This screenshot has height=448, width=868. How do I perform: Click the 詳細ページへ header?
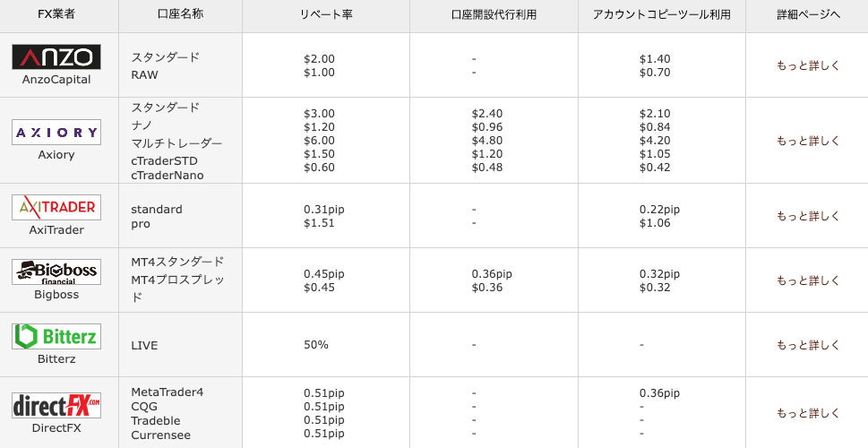pos(808,16)
